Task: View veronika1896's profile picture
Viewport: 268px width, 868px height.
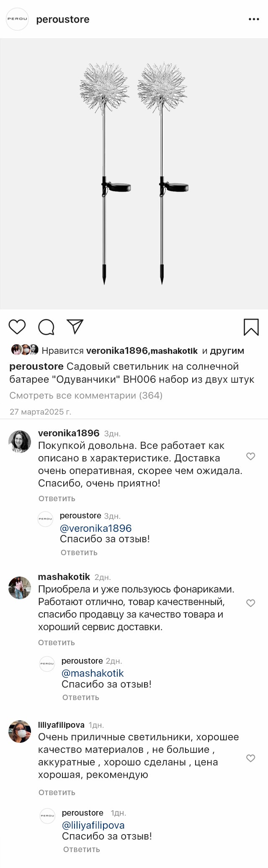Action: pyautogui.click(x=20, y=441)
